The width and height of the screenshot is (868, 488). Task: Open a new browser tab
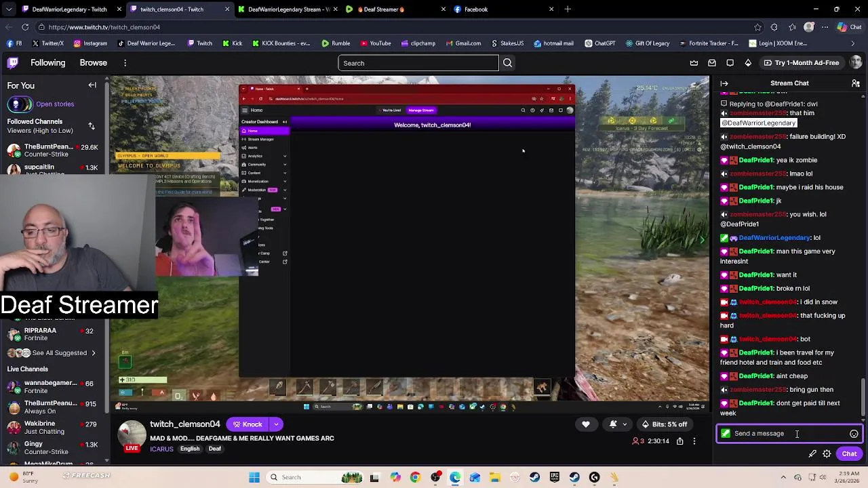click(x=568, y=9)
